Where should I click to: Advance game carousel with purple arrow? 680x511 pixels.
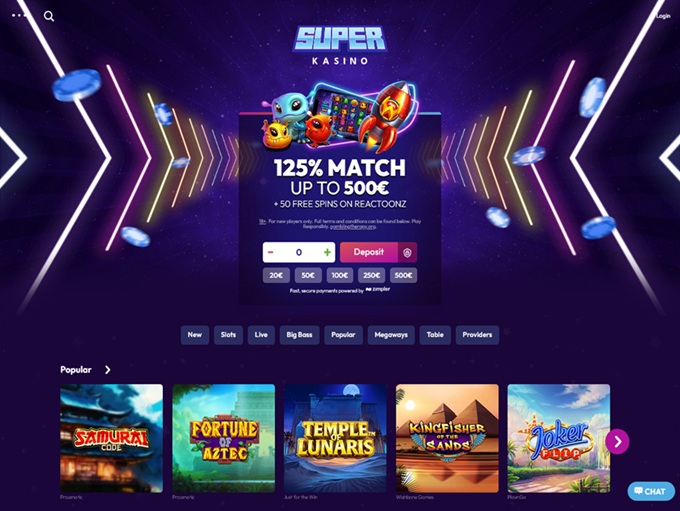coord(617,442)
